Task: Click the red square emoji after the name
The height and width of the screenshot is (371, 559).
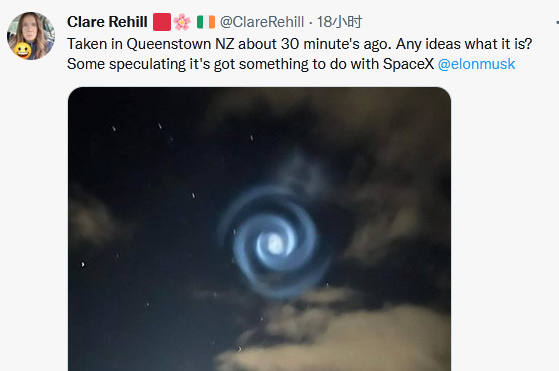Action: 161,22
